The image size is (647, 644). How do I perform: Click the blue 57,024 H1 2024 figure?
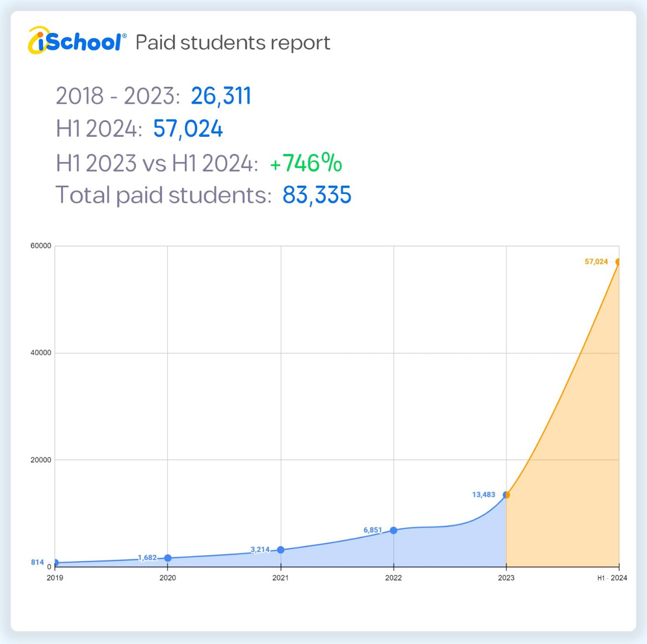point(188,129)
